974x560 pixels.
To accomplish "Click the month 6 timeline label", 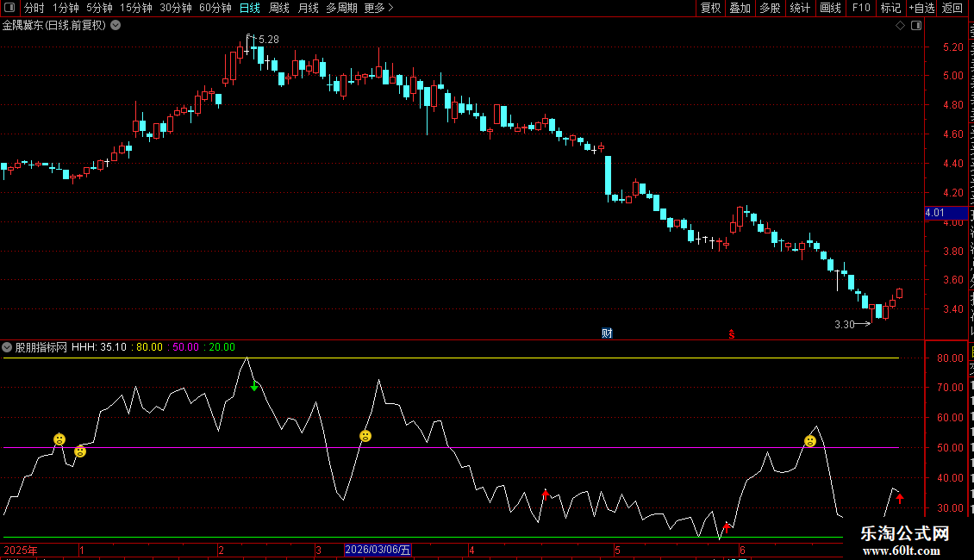I will pyautogui.click(x=742, y=550).
